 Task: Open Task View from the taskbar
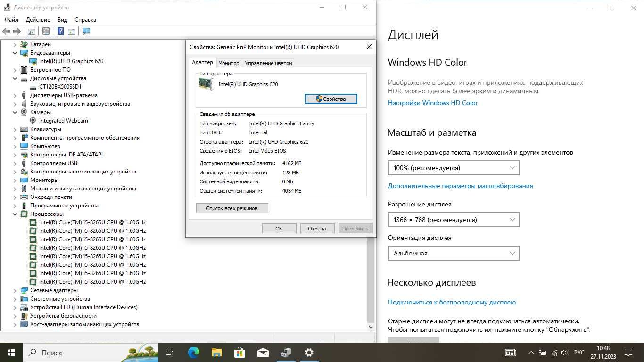pos(170,353)
